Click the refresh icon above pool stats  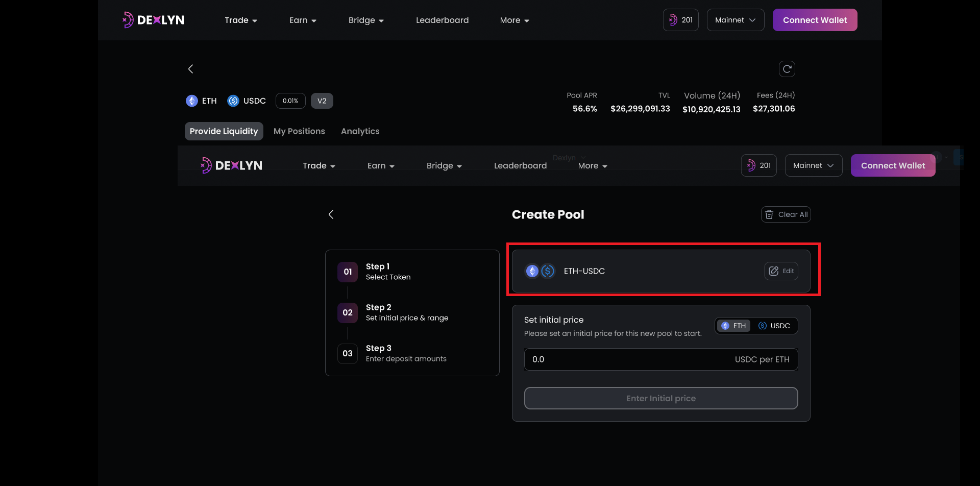787,68
